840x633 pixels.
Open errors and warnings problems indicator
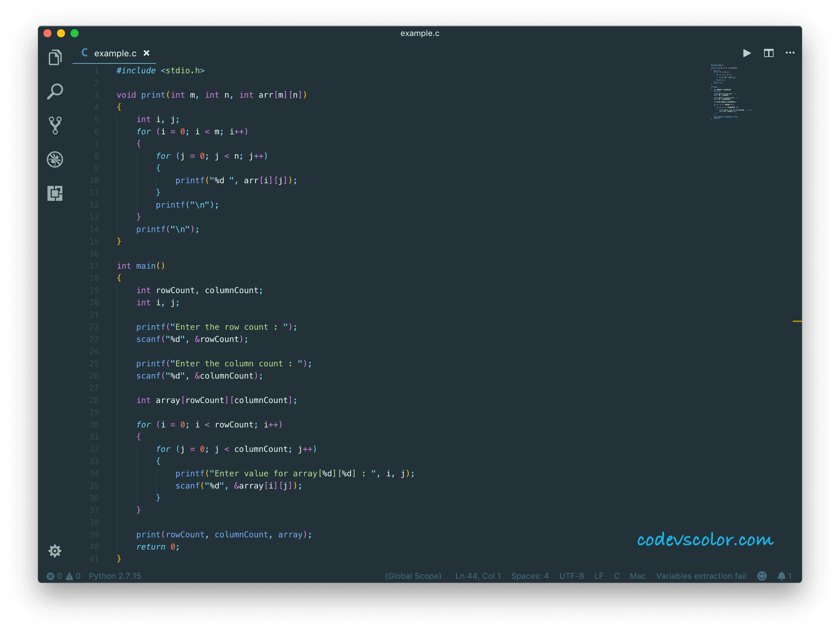pos(63,576)
